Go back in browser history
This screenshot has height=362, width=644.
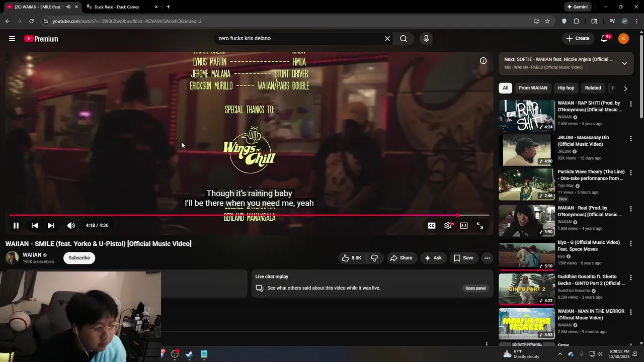[x=7, y=21]
